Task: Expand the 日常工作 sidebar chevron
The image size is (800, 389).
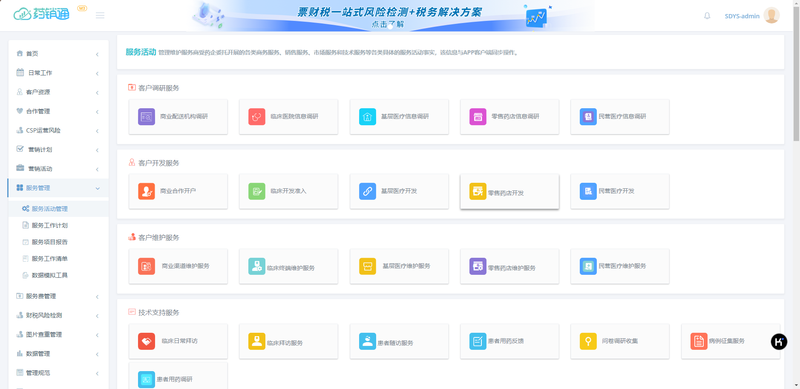Action: tap(97, 74)
